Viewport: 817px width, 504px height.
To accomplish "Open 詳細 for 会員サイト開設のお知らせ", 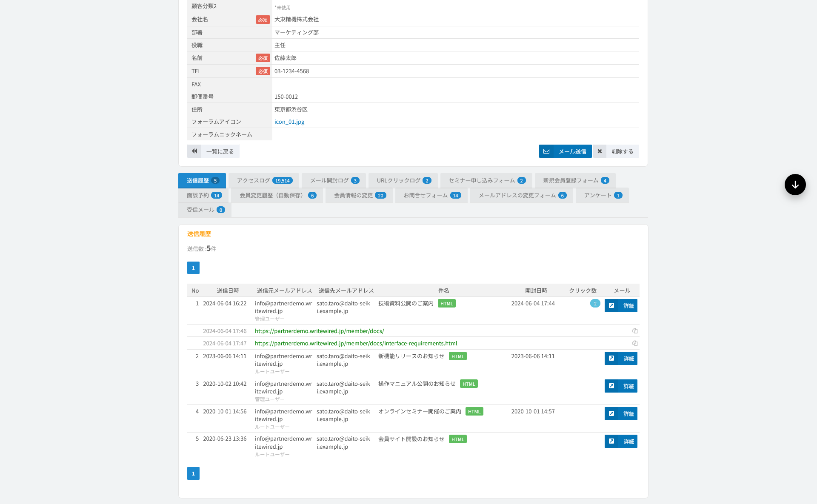I will 621,441.
